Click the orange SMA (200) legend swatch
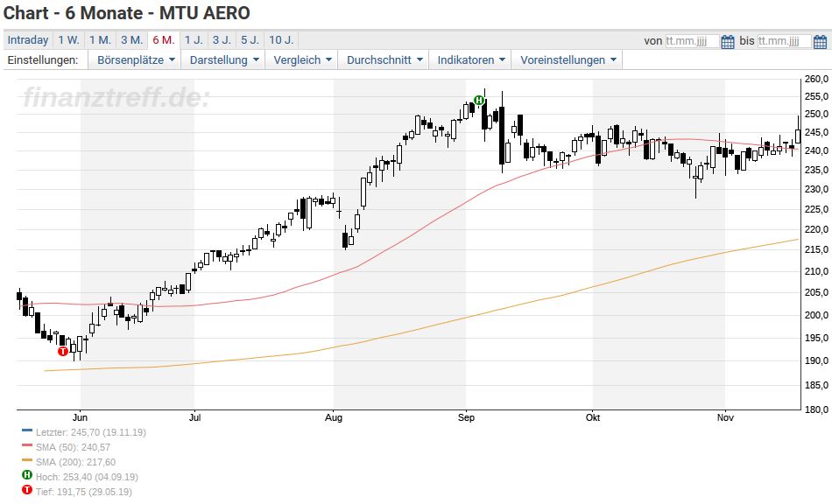Viewport: 832px width, 504px height. [27, 460]
